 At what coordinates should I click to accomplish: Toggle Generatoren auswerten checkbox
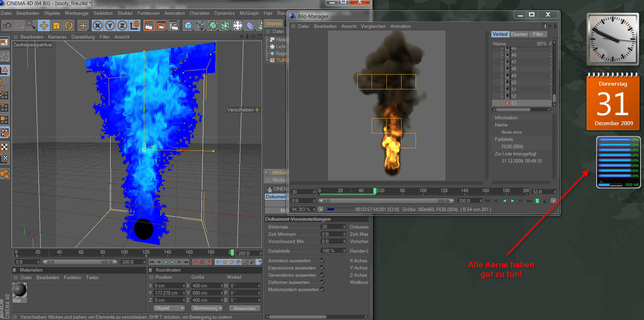coord(322,275)
